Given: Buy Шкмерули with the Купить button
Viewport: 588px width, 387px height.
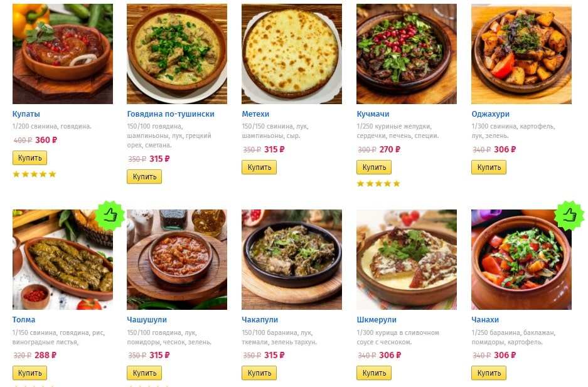Looking at the screenshot, I should [x=374, y=373].
